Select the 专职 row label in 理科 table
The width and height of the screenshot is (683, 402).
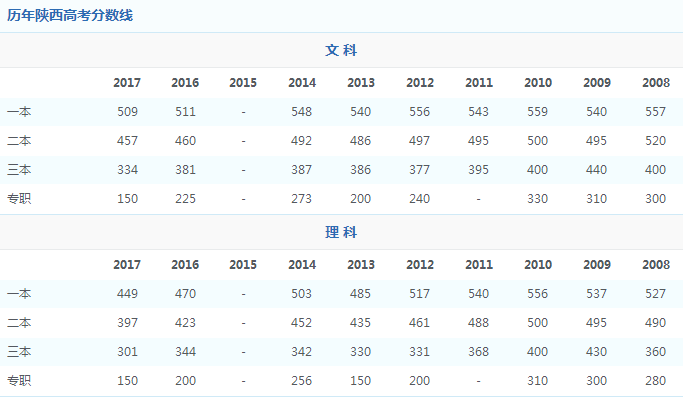tap(19, 381)
